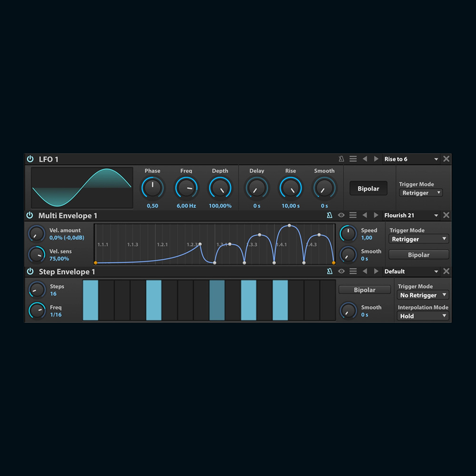Remove Multi Envelope 1 with X icon
Viewport: 476px width, 476px height.
[446, 215]
